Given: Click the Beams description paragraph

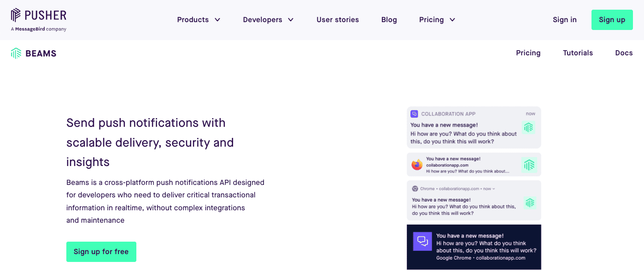Looking at the screenshot, I should [165, 202].
